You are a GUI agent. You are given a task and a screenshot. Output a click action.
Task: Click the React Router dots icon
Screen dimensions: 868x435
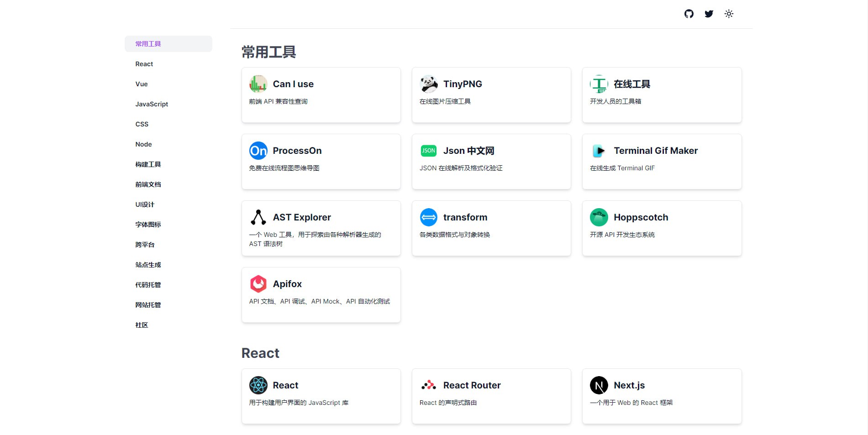[429, 385]
